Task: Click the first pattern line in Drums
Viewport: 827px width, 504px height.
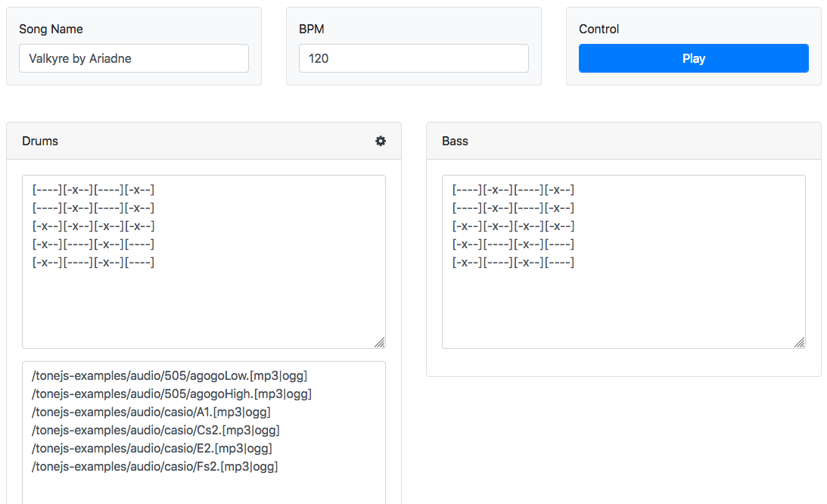Action: pos(92,189)
